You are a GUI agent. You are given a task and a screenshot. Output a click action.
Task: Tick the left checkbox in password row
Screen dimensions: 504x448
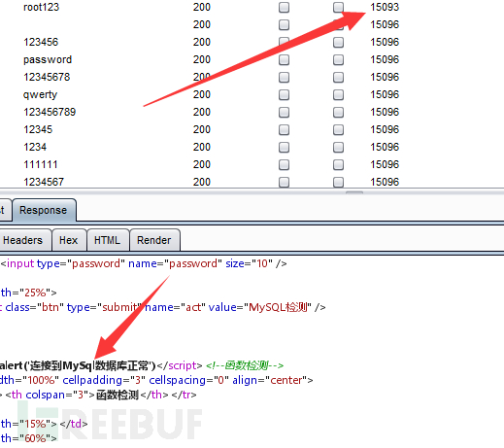click(x=284, y=59)
